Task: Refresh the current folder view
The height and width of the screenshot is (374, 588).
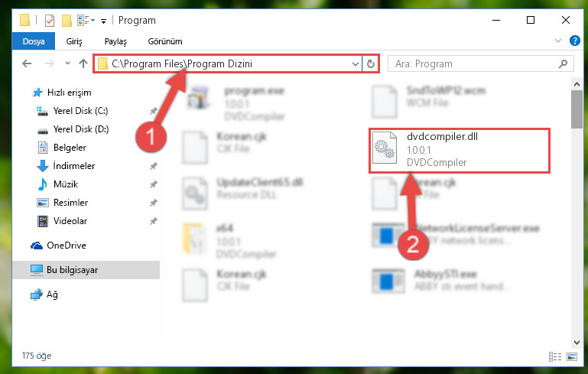Action: tap(371, 63)
